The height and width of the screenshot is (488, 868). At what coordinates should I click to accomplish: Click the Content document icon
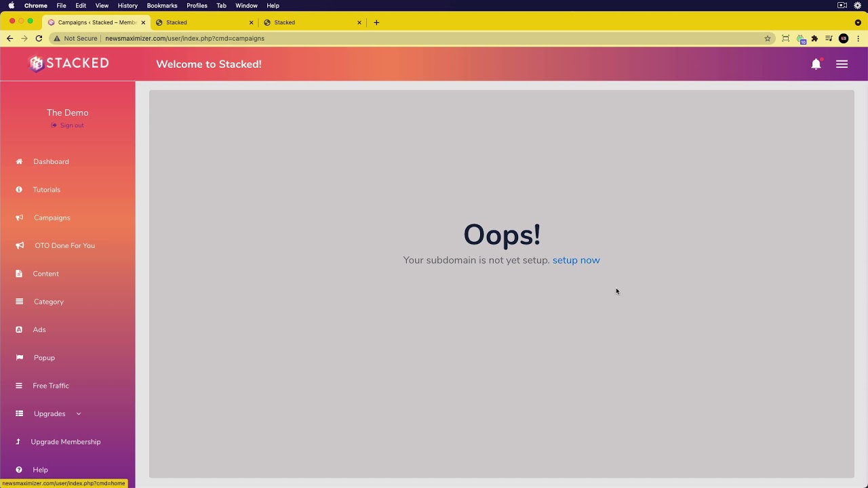click(x=19, y=274)
